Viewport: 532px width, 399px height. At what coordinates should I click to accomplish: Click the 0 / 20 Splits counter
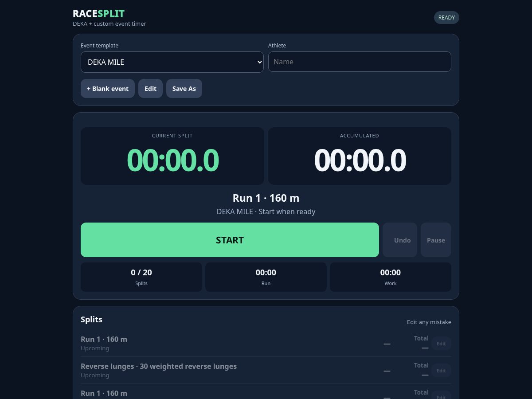(x=141, y=277)
